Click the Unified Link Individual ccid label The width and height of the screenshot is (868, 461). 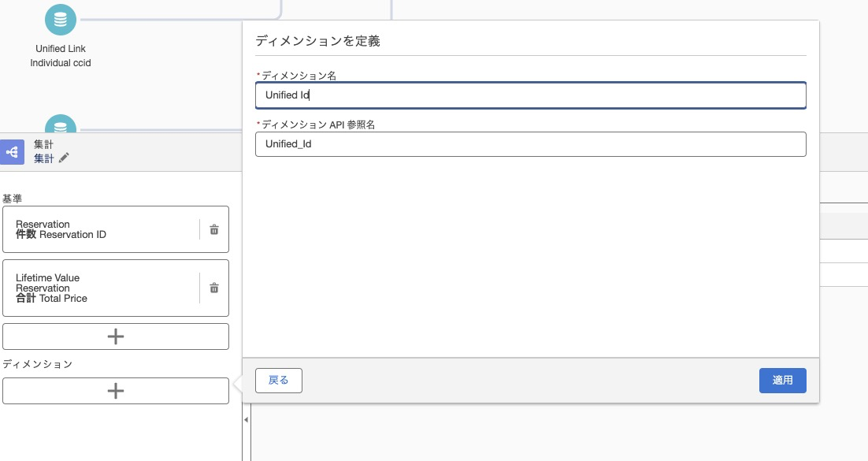(61, 56)
